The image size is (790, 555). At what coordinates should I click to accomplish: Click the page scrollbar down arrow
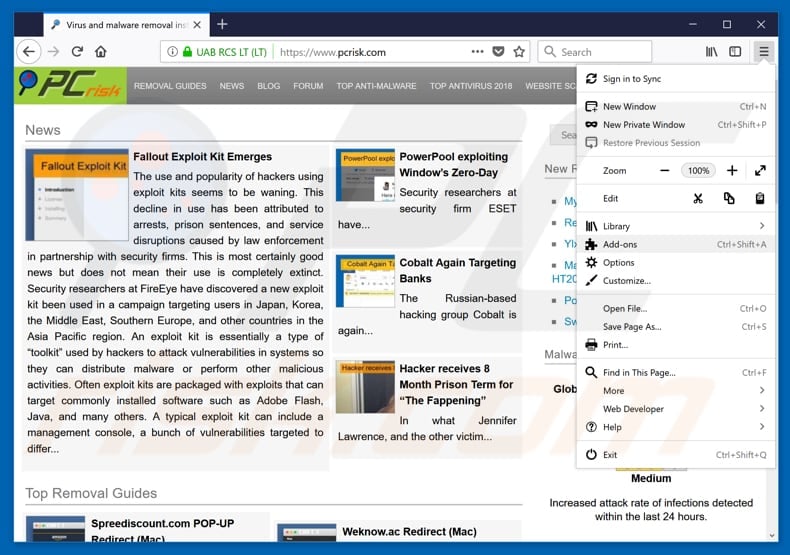pyautogui.click(x=772, y=535)
